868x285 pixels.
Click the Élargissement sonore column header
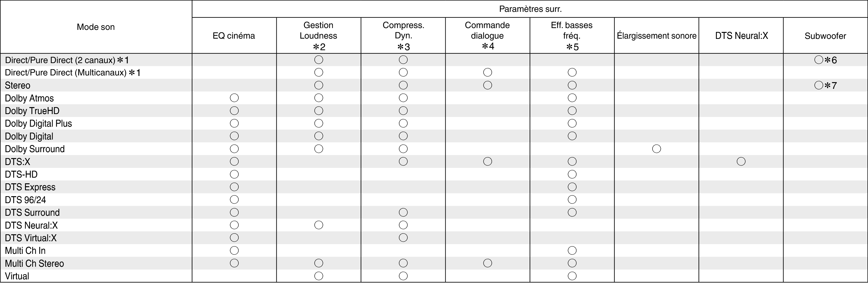coord(656,36)
